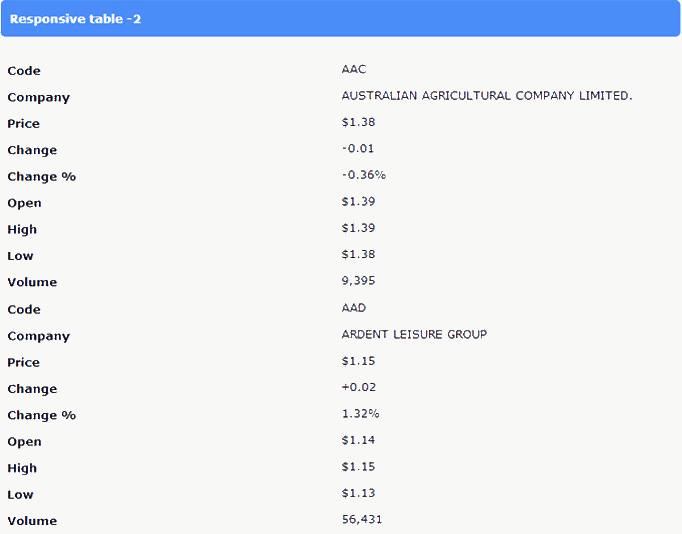Click the 'Responsive table -2' header title
The height and width of the screenshot is (534, 682).
tap(75, 19)
